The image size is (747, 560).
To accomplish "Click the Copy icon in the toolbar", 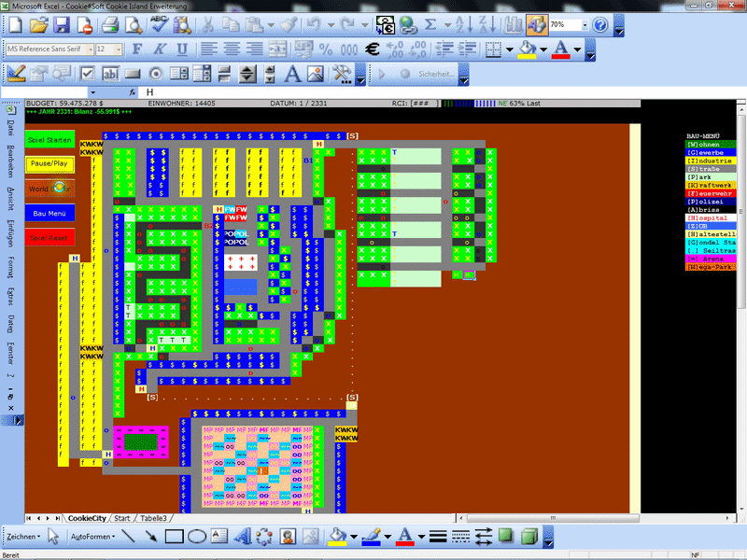I will click(231, 25).
